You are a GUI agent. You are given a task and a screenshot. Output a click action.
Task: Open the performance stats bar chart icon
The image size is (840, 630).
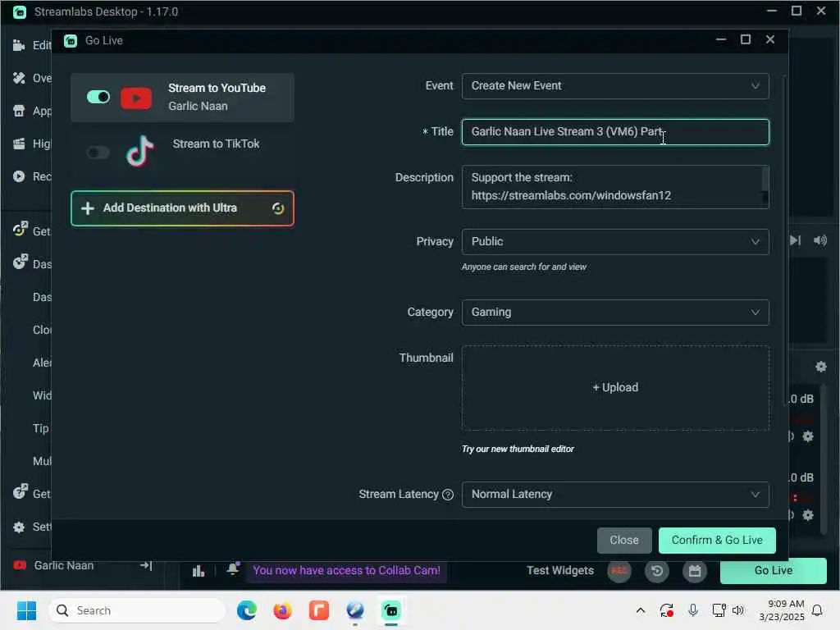point(199,571)
